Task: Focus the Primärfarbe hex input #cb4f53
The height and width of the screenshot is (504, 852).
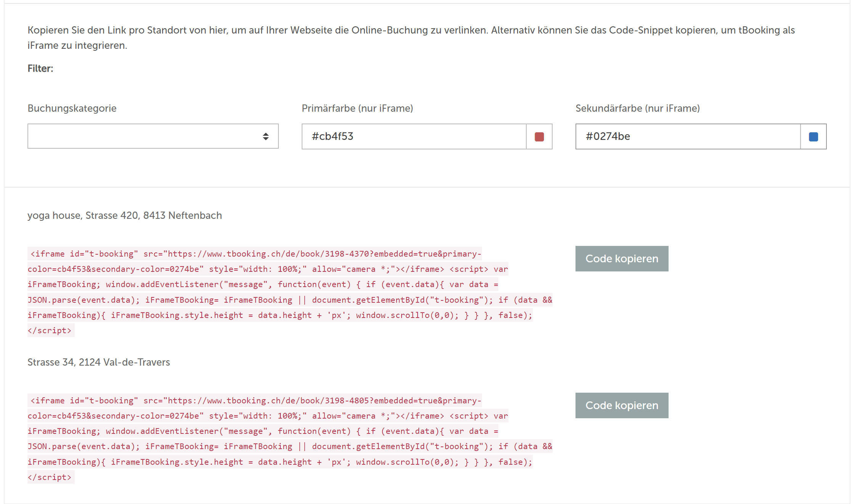Action: pos(414,136)
